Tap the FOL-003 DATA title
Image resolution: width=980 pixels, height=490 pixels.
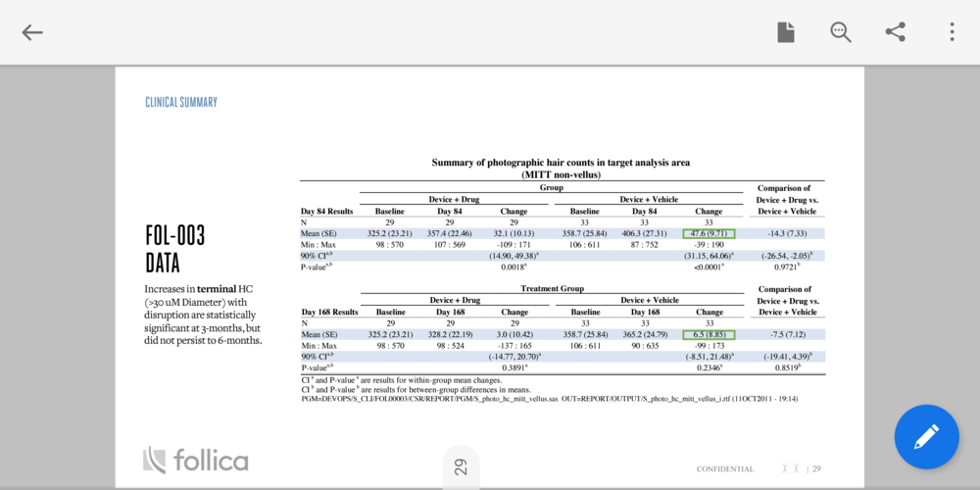tap(175, 249)
